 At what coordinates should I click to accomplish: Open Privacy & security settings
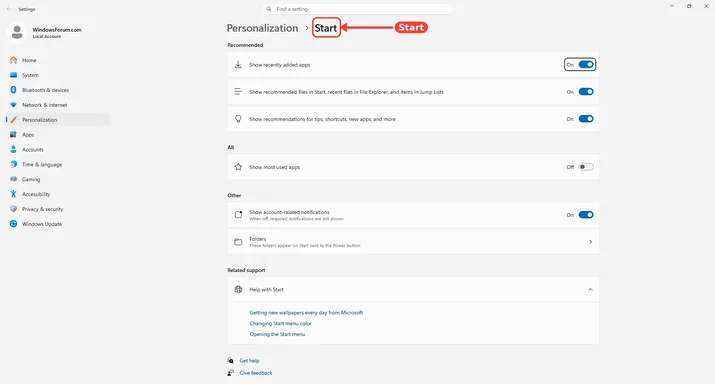pos(43,209)
